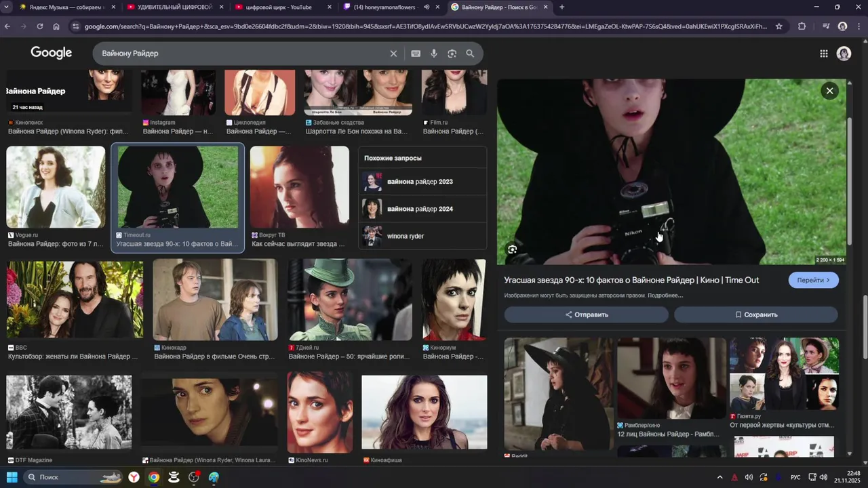868x488 pixels.
Task: Bookmark this page with the star
Action: 779,26
